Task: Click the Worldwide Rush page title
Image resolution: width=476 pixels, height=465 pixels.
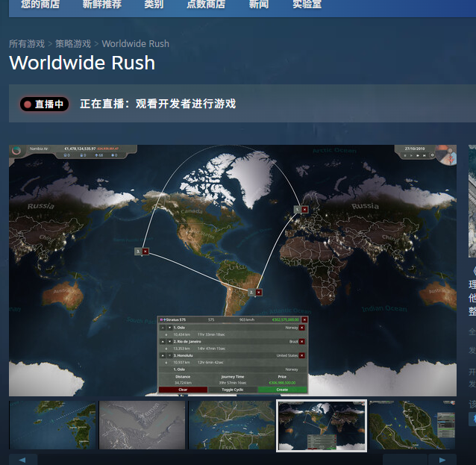Action: pos(82,63)
